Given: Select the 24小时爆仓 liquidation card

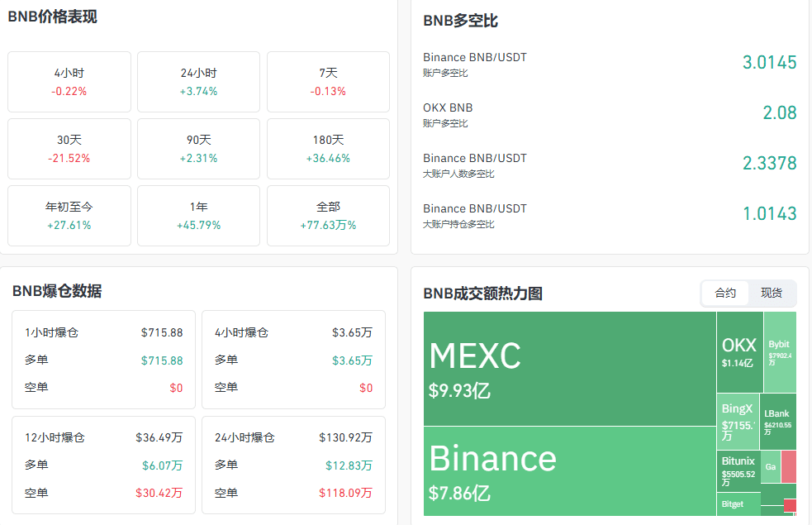Looking at the screenshot, I should click(293, 464).
